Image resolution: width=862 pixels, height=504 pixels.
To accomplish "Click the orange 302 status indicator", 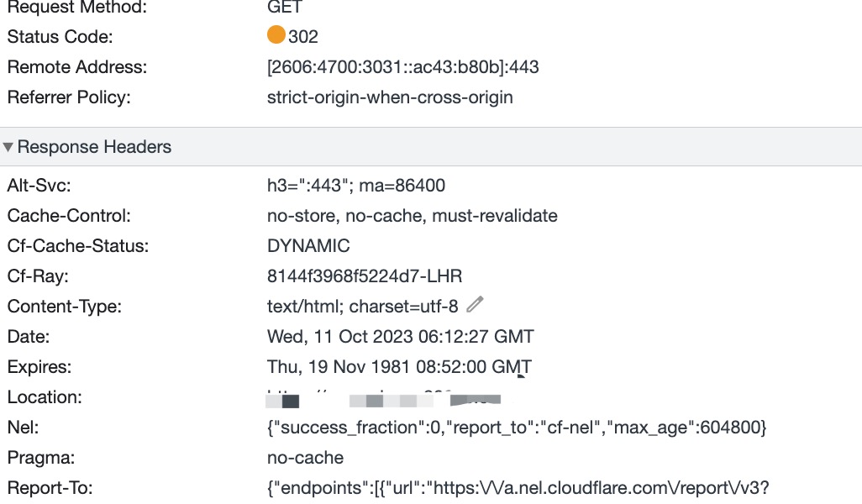I will 276,34.
